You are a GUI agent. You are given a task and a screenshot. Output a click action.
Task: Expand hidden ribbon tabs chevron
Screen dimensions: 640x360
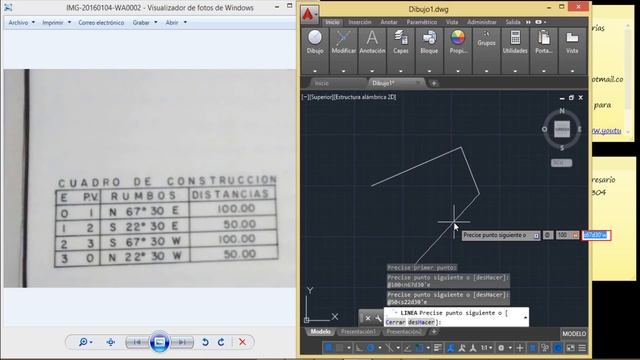528,22
